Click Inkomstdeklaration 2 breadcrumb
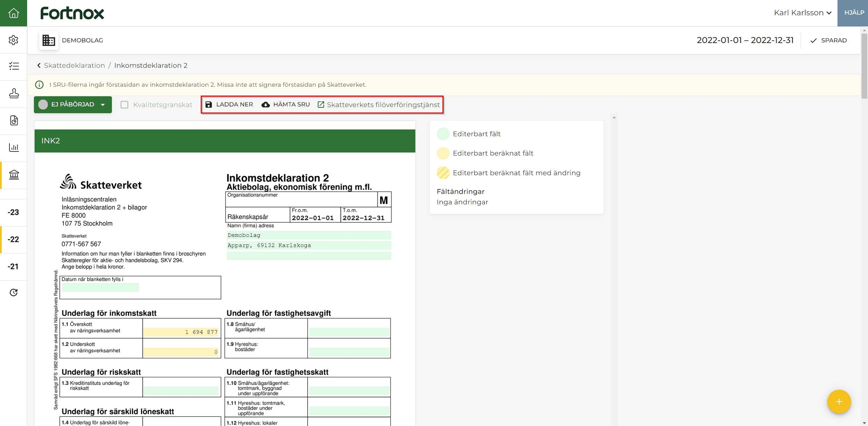868x426 pixels. click(151, 65)
